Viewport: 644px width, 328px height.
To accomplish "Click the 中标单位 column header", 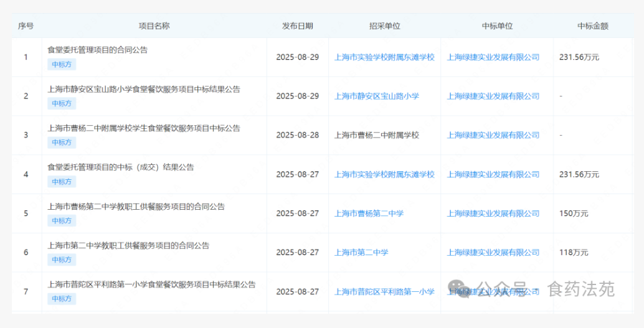I will (498, 26).
